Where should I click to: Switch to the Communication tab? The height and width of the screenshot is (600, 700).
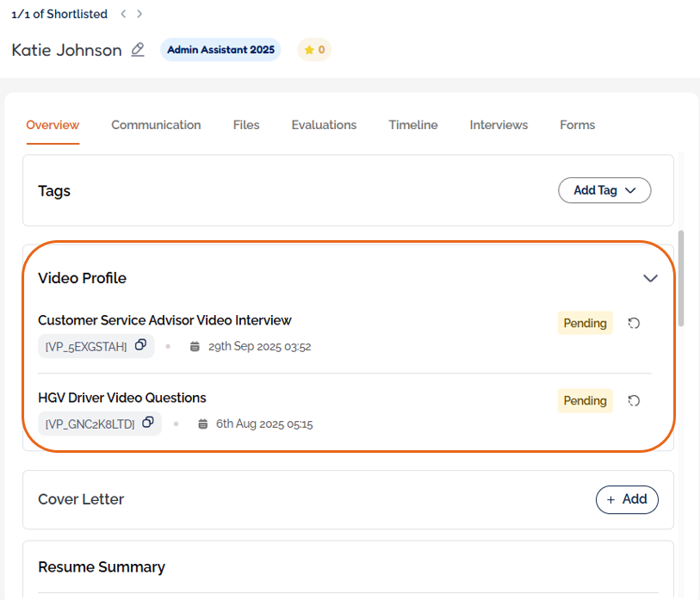pyautogui.click(x=156, y=125)
